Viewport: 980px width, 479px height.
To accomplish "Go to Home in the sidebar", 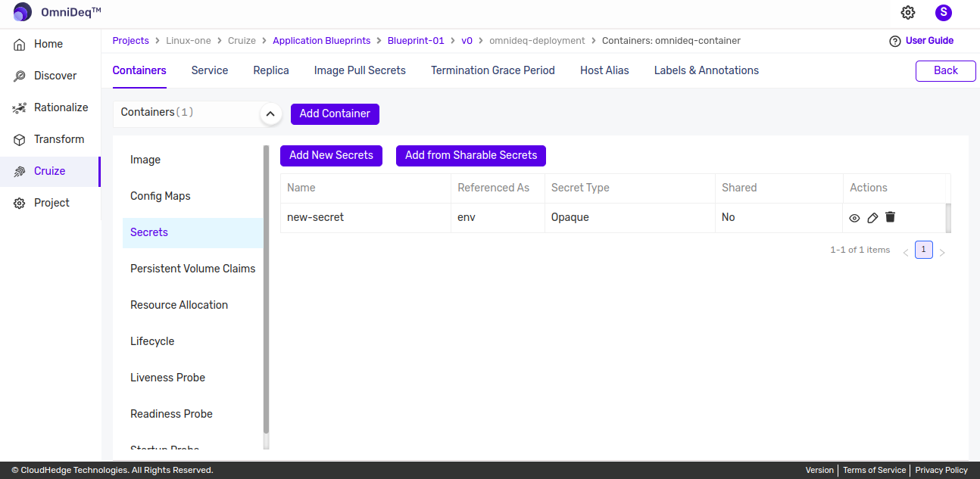I will point(48,44).
